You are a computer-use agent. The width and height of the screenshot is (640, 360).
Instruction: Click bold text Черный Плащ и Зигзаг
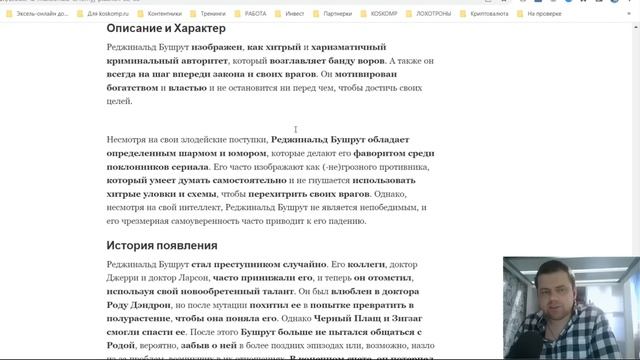[368, 318]
